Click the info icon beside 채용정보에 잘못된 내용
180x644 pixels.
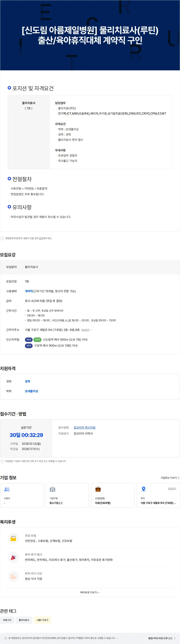[x=2, y=238]
